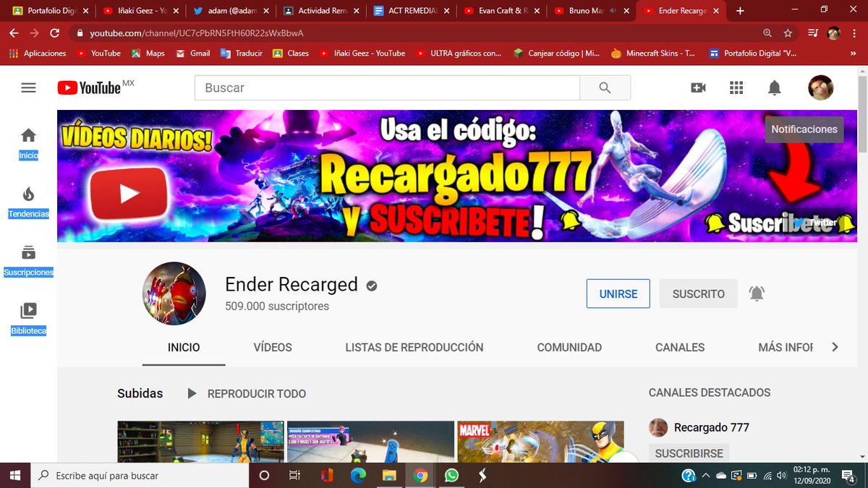Open the Windows Start menu
Viewport: 868px width, 488px height.
tap(14, 475)
